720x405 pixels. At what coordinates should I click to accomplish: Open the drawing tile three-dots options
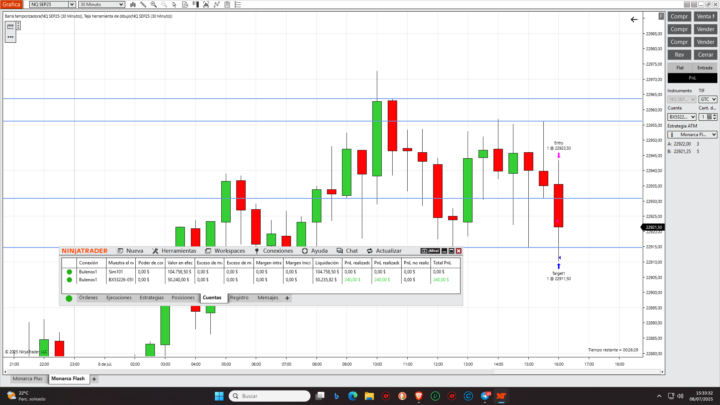tap(10, 37)
